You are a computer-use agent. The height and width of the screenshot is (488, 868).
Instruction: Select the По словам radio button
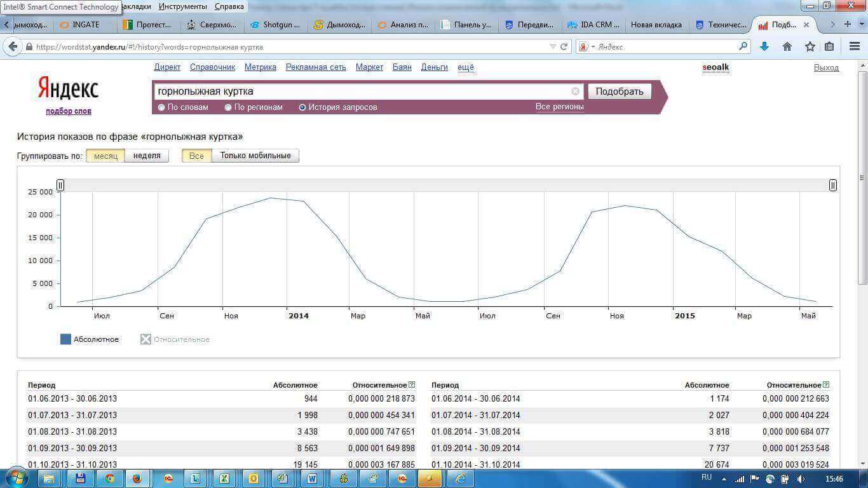click(x=161, y=107)
